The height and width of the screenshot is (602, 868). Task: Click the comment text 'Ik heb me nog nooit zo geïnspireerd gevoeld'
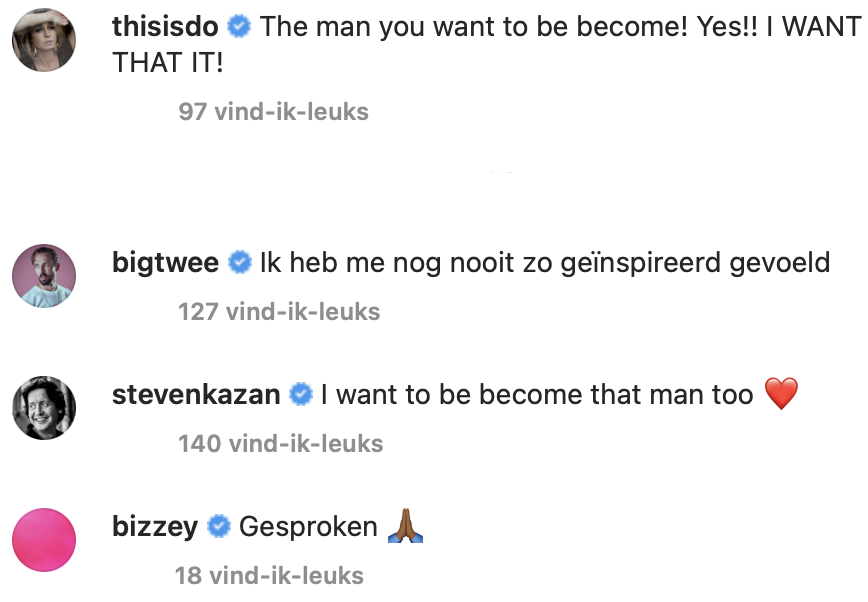[545, 264]
